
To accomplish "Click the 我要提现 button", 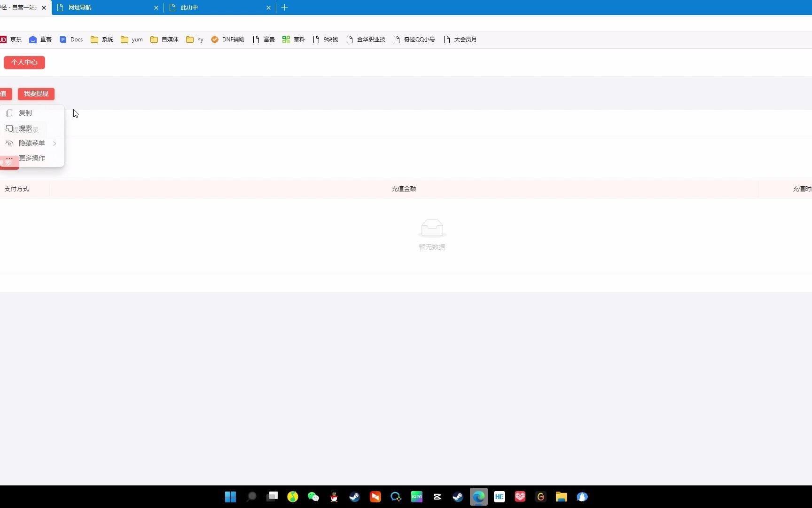I will tap(36, 94).
